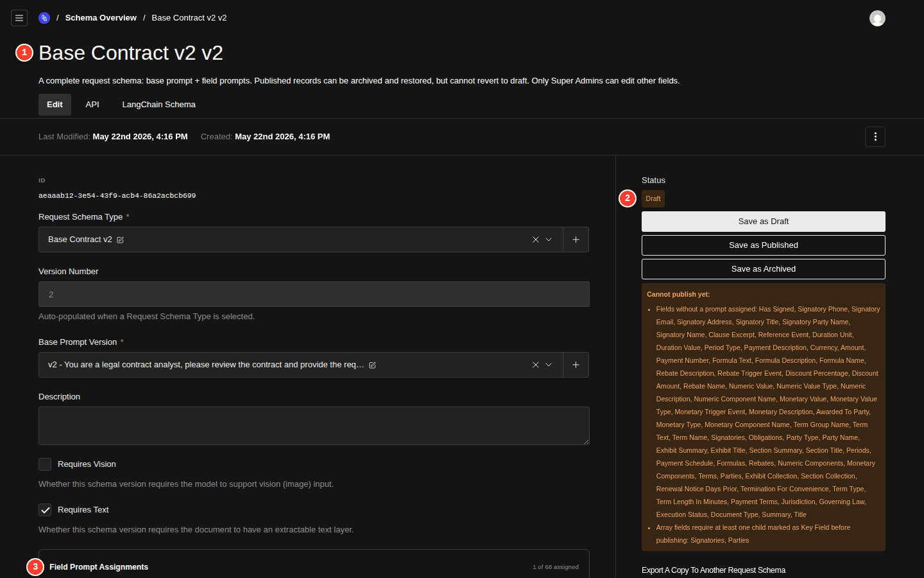Viewport: 924px width, 578px height.
Task: Clear the Request Schema Type selection
Action: coord(536,240)
